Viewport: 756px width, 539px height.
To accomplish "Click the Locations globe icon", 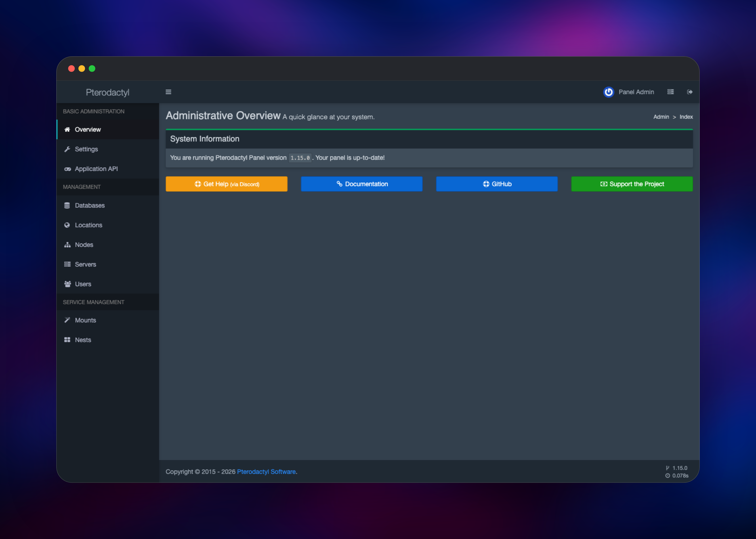I will click(x=67, y=225).
